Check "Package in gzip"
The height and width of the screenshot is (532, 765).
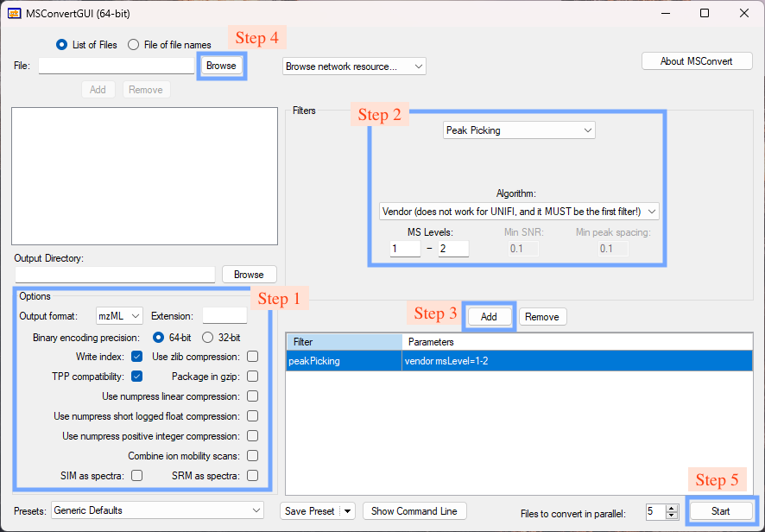(x=252, y=376)
